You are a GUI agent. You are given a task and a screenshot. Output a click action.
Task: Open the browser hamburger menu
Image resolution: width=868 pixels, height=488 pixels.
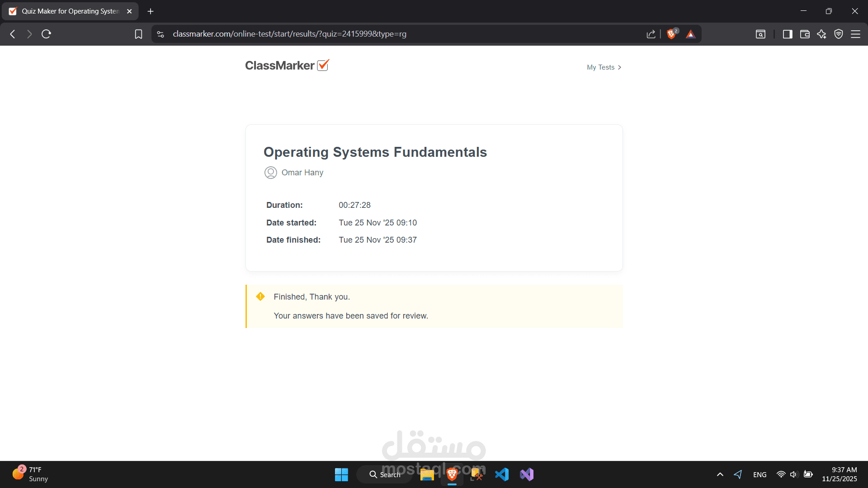click(x=855, y=34)
